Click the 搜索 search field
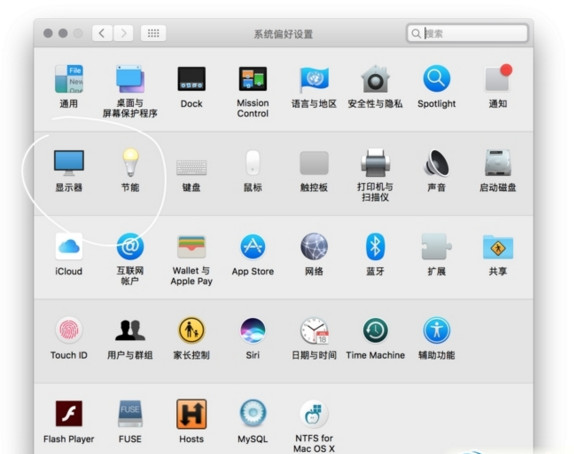574x454 pixels. coord(467,33)
